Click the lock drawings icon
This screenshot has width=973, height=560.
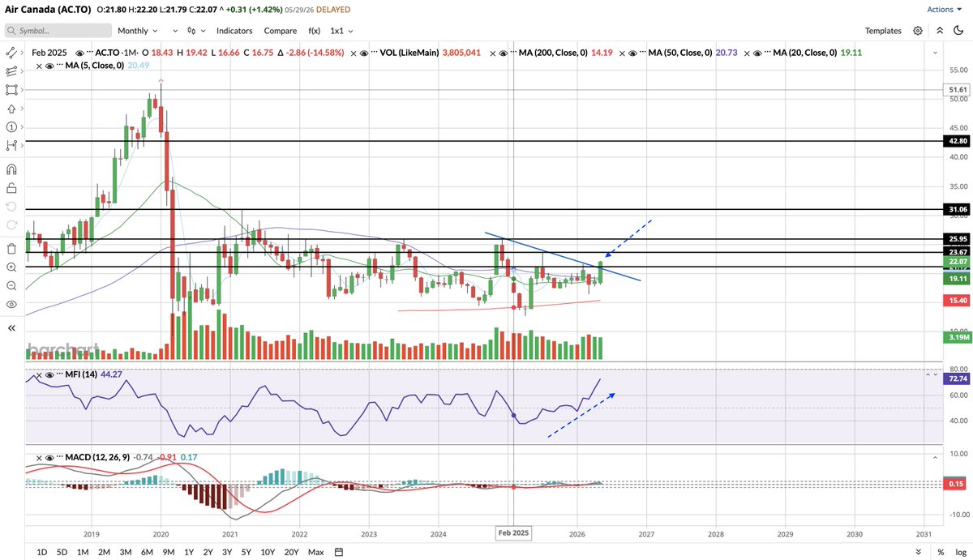point(11,188)
